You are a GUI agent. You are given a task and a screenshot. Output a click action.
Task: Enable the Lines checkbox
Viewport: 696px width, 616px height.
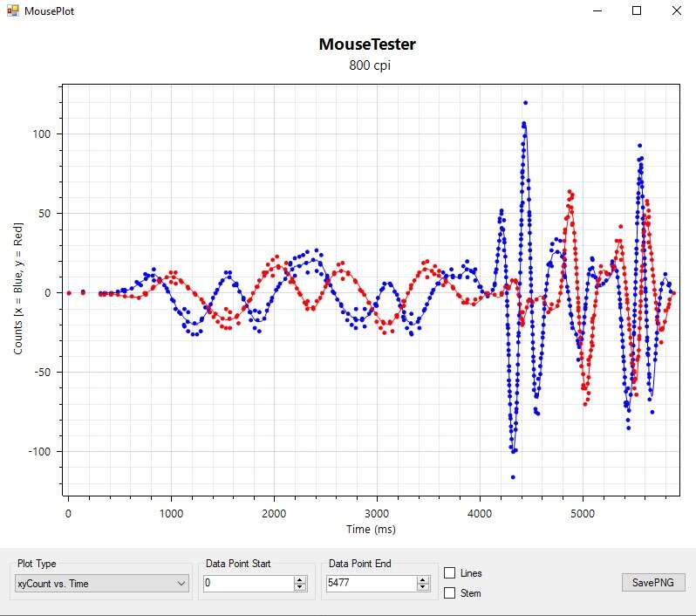450,573
